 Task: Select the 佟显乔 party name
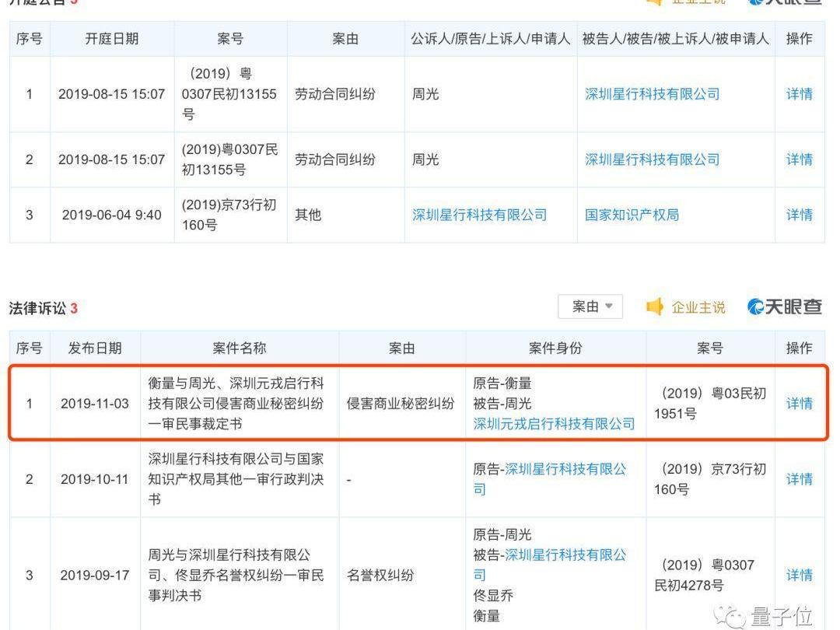pos(493,596)
